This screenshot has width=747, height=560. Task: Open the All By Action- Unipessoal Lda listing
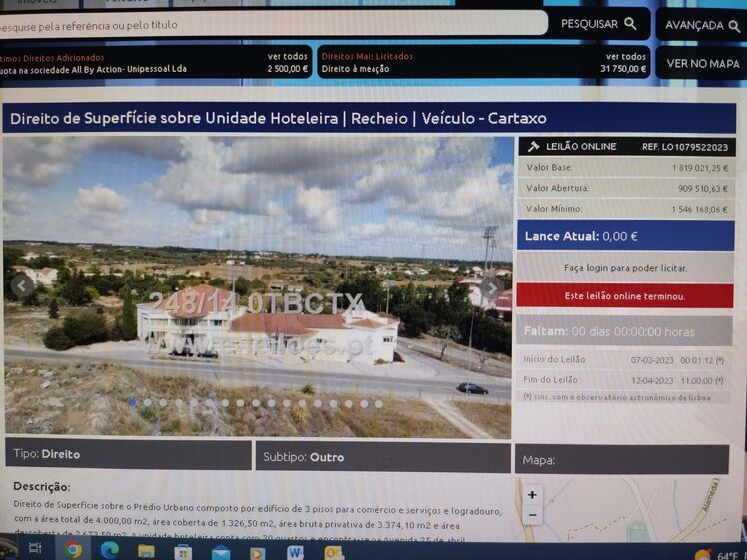(x=94, y=69)
